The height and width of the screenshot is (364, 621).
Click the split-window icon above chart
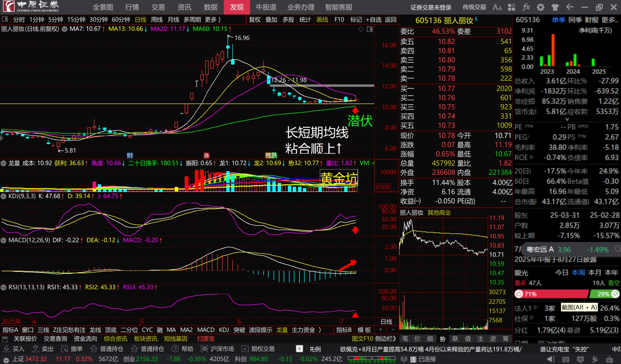(x=370, y=29)
